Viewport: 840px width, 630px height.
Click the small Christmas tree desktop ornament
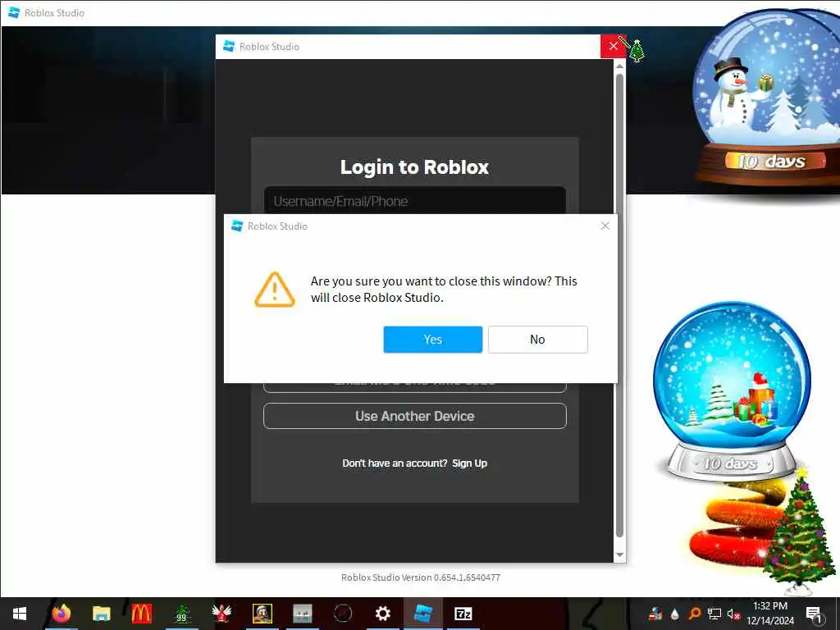[x=637, y=51]
